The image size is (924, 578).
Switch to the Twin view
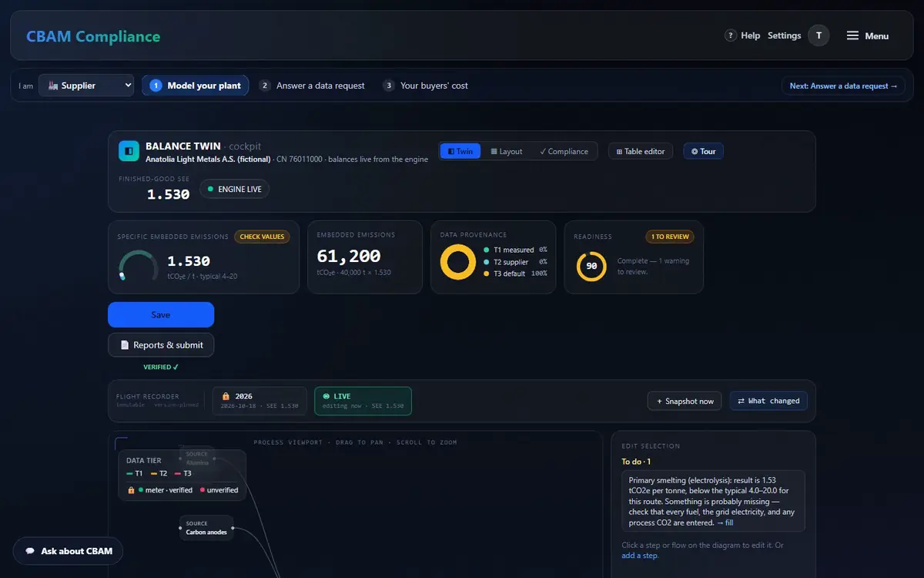[460, 151]
